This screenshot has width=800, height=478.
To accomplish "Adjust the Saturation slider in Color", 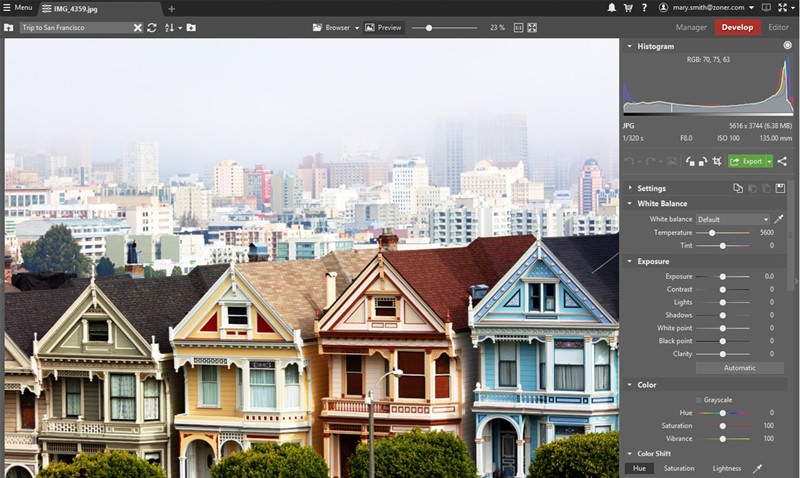I will pos(723,426).
